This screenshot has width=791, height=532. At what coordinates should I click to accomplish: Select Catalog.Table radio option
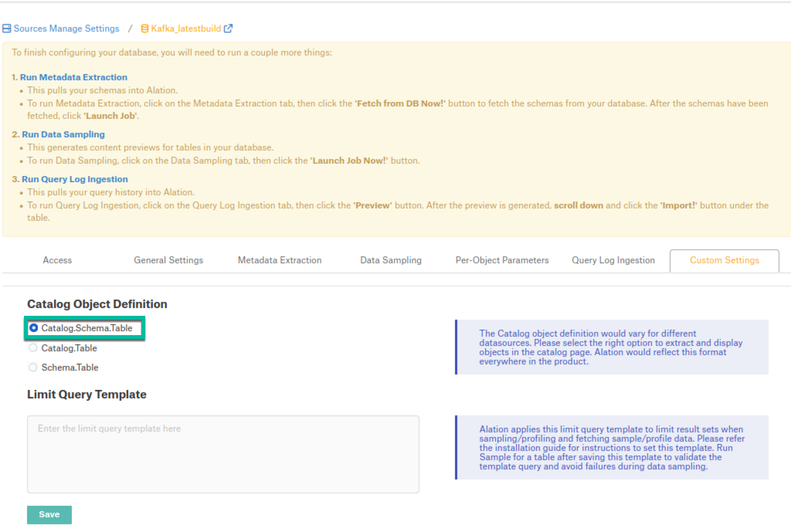click(33, 348)
